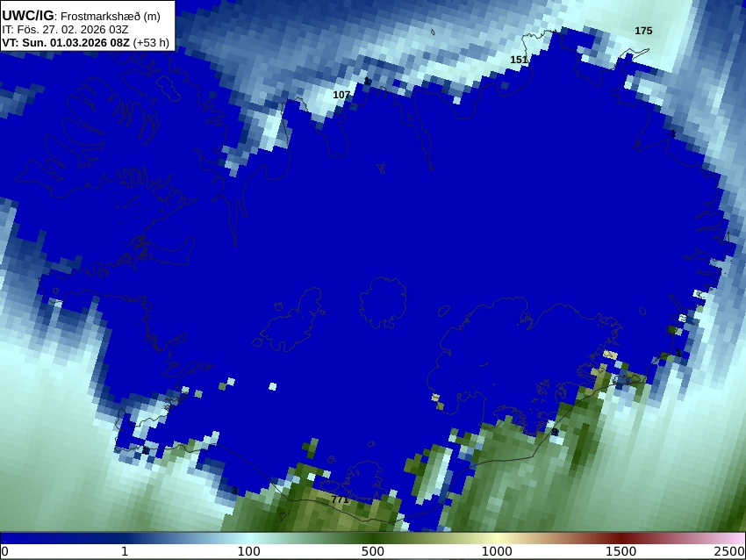The width and height of the screenshot is (746, 560).
Task: Pick the dark green colorbar segment above 500
Action: point(373,538)
